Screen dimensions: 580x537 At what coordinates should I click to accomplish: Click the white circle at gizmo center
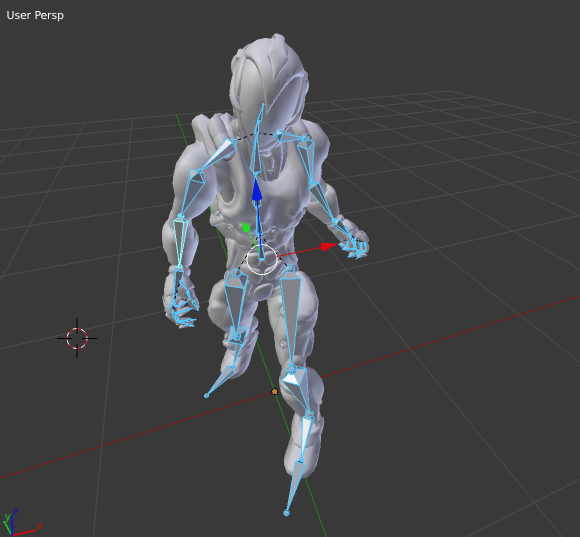(262, 259)
